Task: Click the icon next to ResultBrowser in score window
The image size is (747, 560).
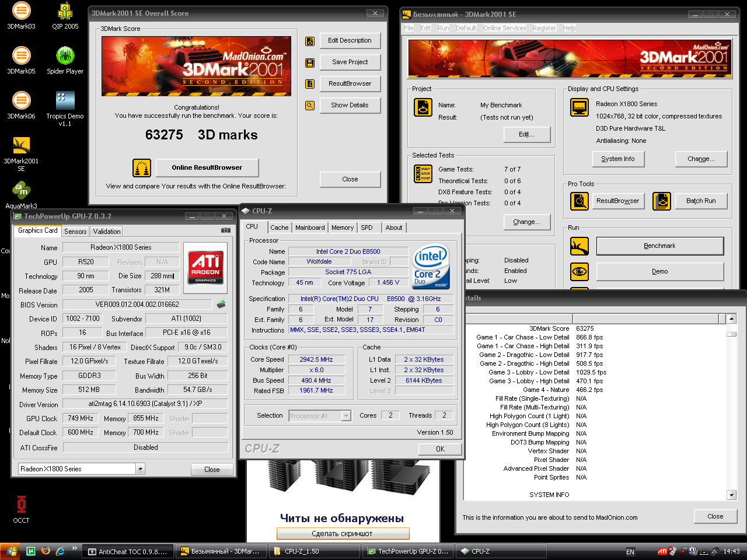Action: (x=310, y=84)
